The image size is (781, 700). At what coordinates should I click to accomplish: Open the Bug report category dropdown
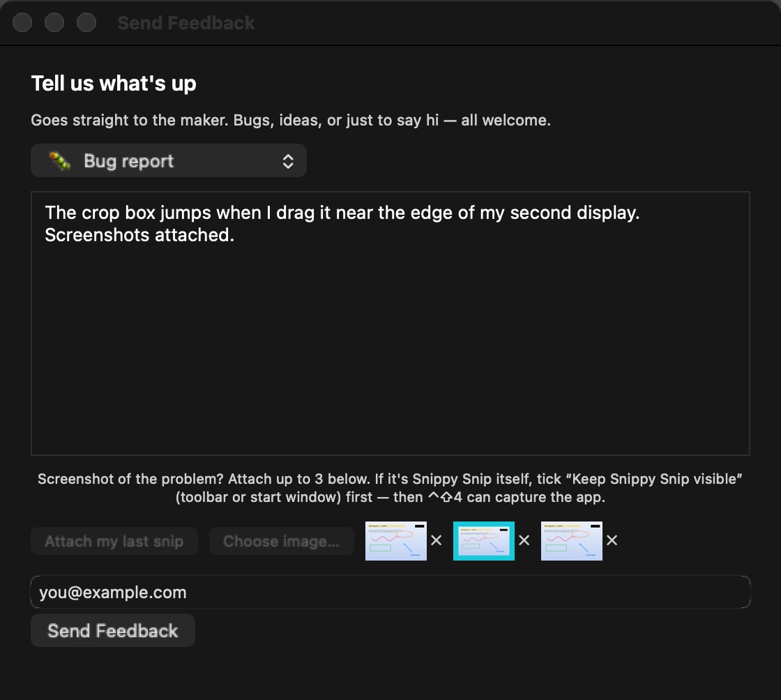[168, 160]
